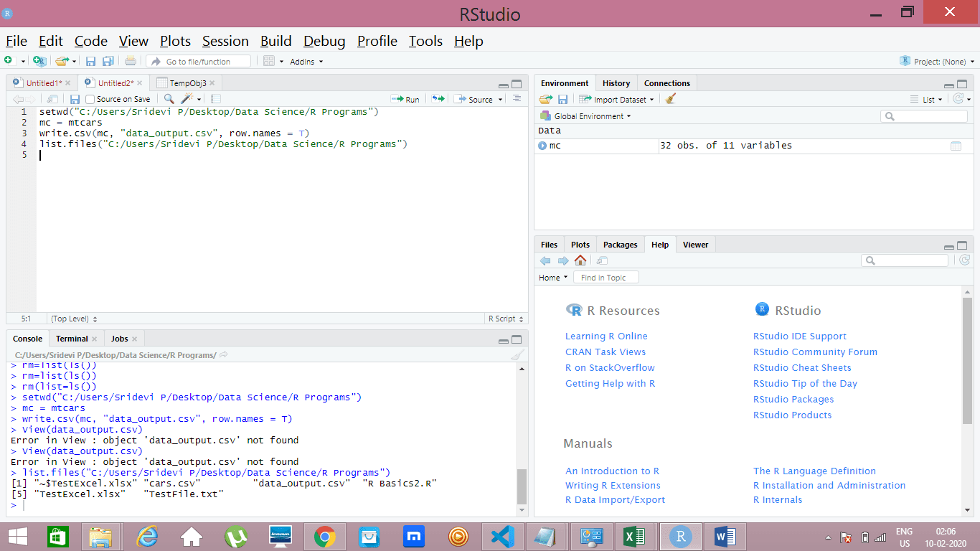
Task: Click the green plus New File icon
Action: 9,61
